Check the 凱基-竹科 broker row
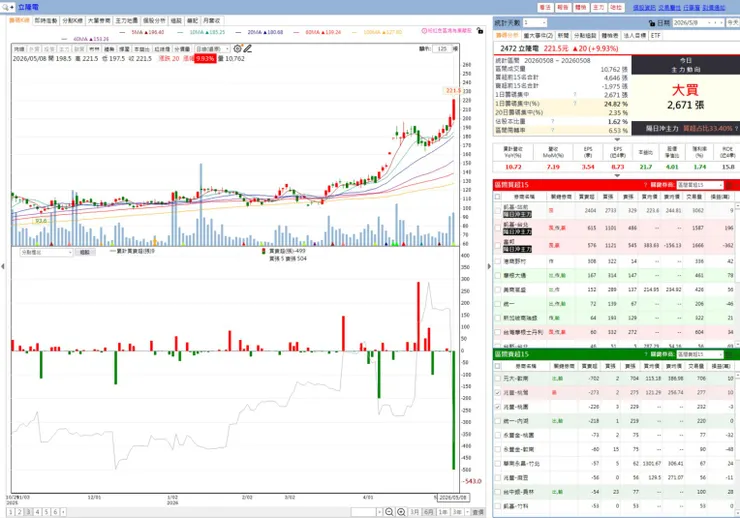This screenshot has width=740, height=518. click(497, 506)
